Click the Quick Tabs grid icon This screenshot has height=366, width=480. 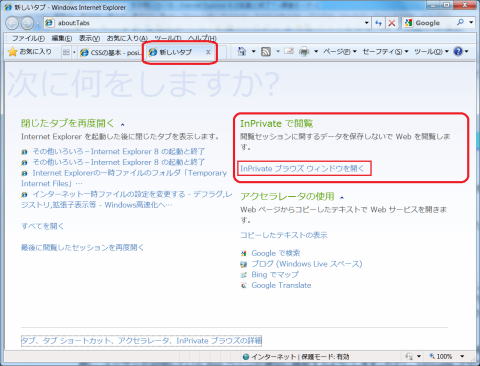click(66, 52)
